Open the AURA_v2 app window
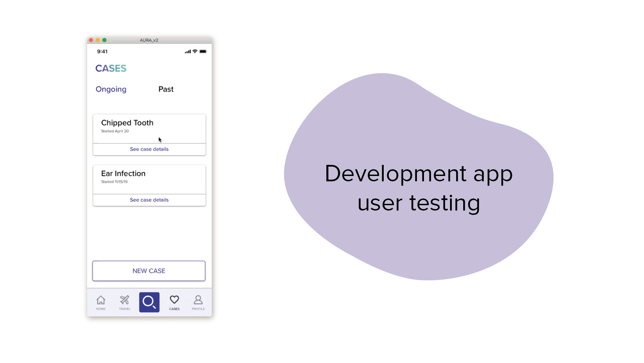Image resolution: width=644 pixels, height=363 pixels. [149, 40]
